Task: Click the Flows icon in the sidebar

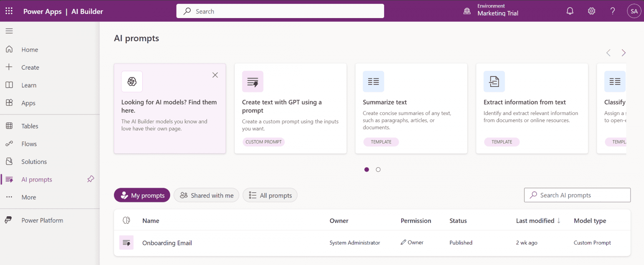Action: pyautogui.click(x=9, y=144)
